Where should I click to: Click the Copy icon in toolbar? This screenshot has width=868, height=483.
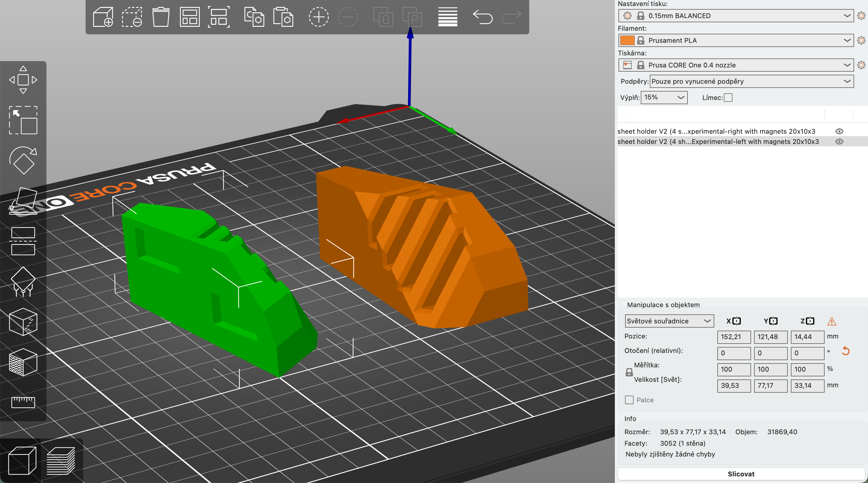(254, 17)
